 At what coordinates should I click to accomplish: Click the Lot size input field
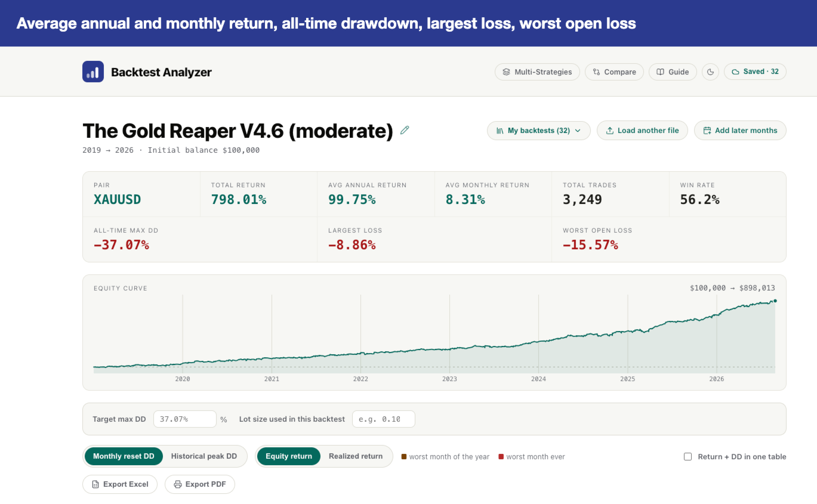coord(384,419)
